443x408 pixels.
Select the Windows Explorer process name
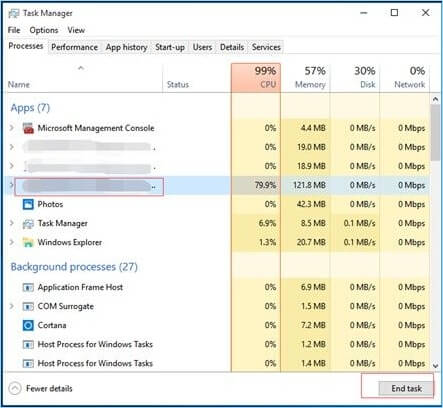click(70, 242)
